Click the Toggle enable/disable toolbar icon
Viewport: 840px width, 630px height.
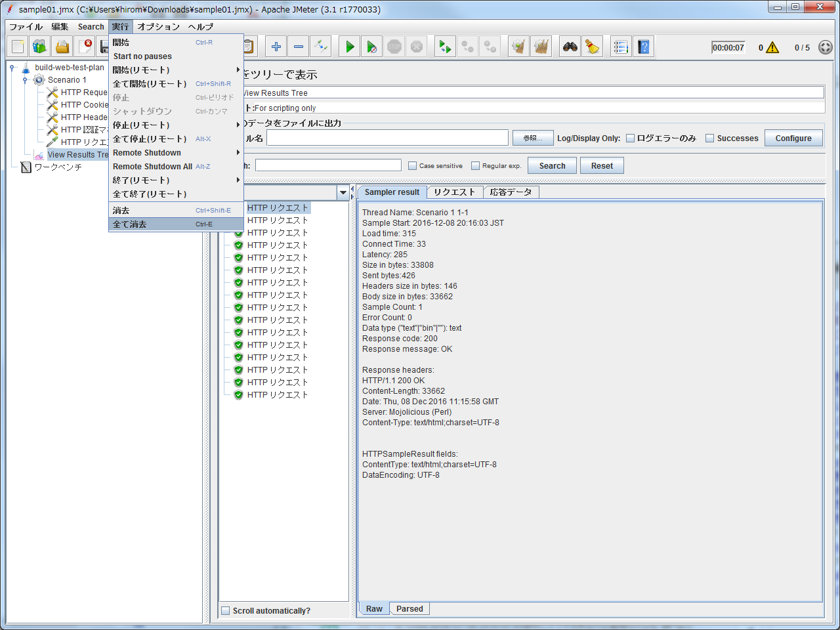pyautogui.click(x=321, y=47)
